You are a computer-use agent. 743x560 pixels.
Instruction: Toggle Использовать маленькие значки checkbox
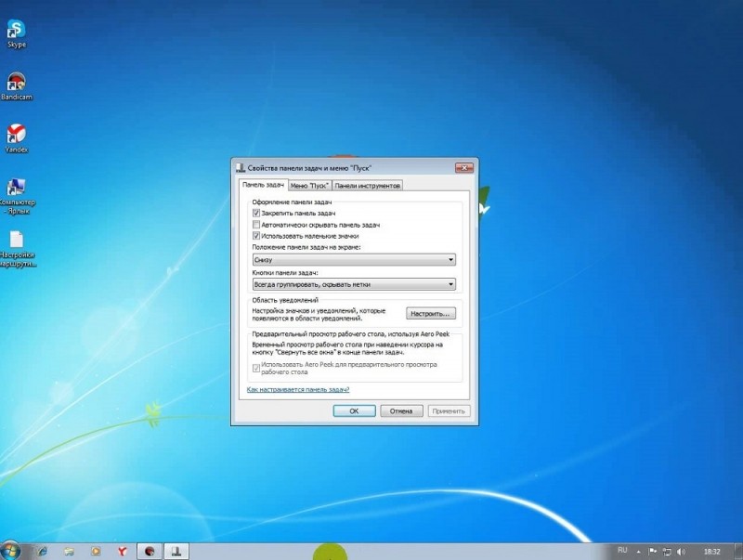pyautogui.click(x=256, y=236)
